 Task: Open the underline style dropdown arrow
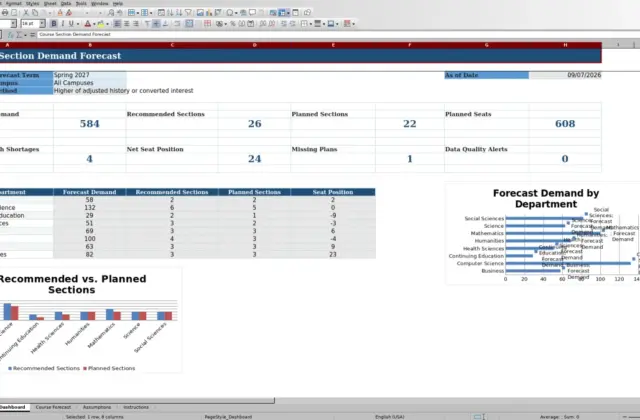click(x=78, y=24)
